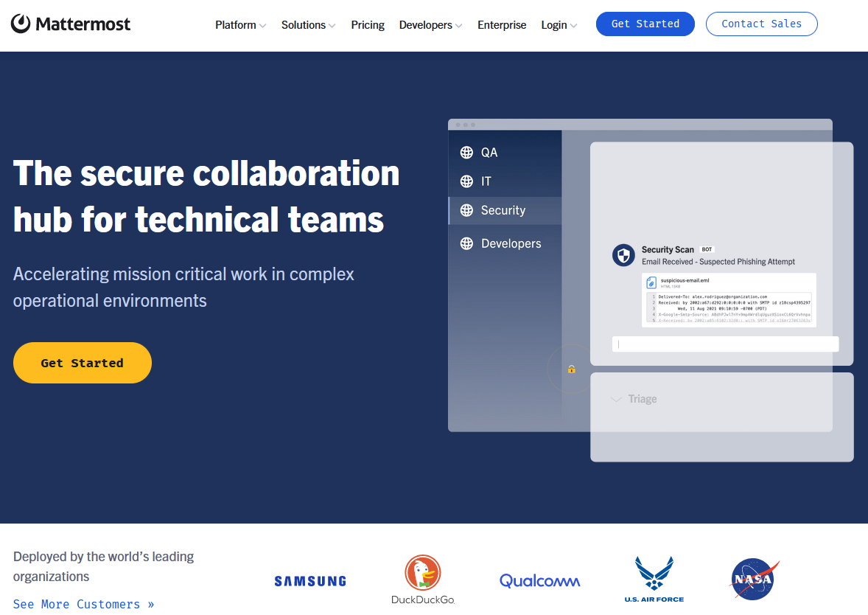Click the globe icon next to QA
The height and width of the screenshot is (615, 868).
tap(466, 153)
